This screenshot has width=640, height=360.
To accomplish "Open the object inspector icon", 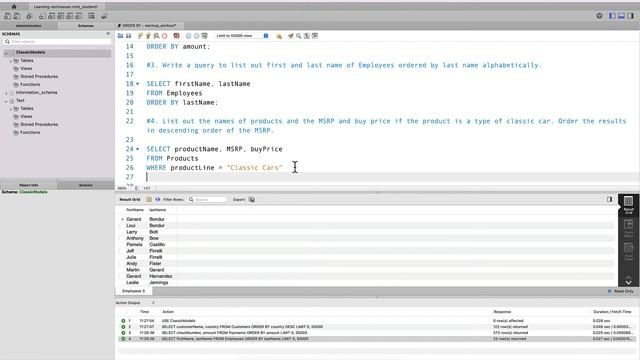I will coord(29,16).
